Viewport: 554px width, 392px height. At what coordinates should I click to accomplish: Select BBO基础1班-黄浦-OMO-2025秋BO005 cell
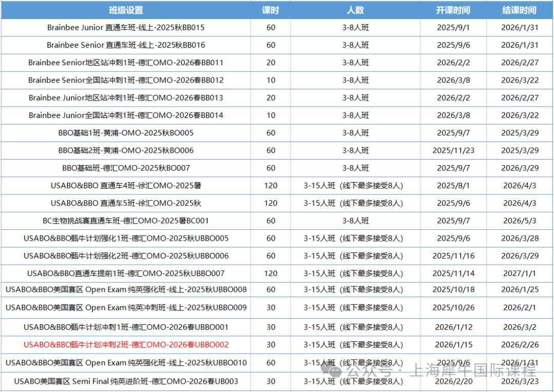[x=126, y=133]
